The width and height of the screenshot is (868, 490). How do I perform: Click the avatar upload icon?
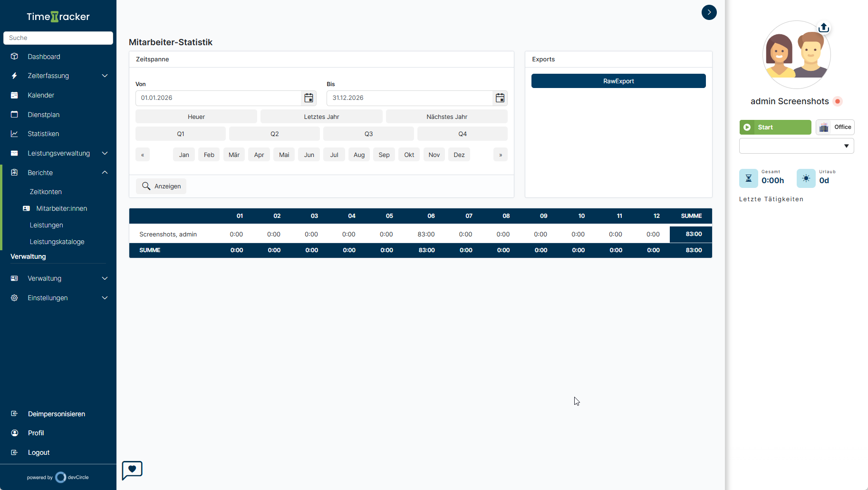824,28
